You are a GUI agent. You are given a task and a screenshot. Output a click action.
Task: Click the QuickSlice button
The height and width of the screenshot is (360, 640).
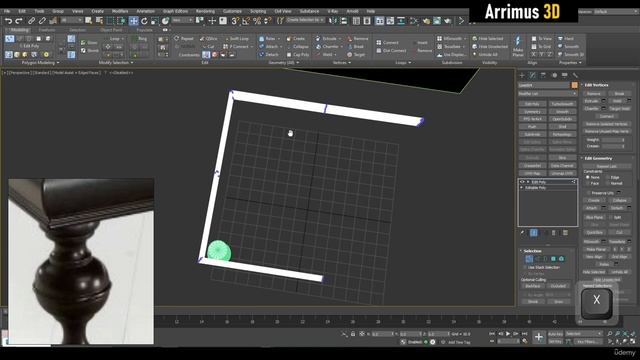[x=594, y=232]
